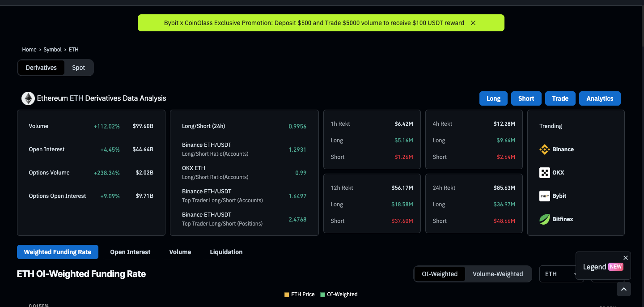Open the Analytics button
Image resolution: width=644 pixels, height=307 pixels.
600,98
